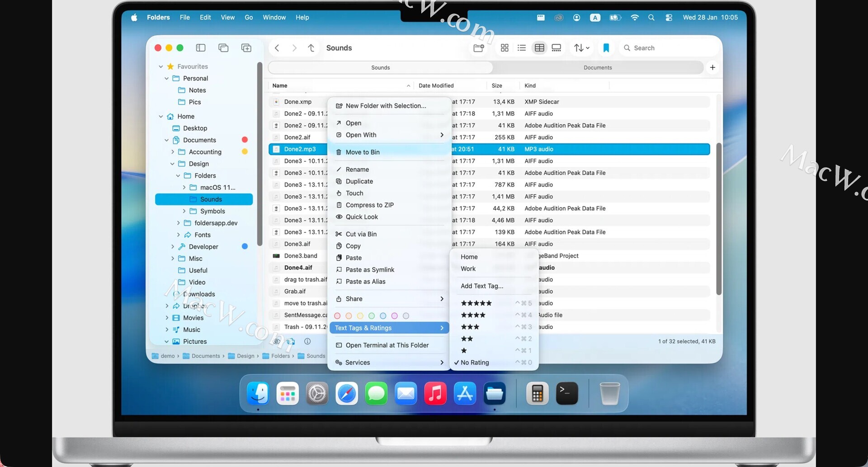Click the blue bookmark icon
This screenshot has width=868, height=467.
click(x=606, y=48)
